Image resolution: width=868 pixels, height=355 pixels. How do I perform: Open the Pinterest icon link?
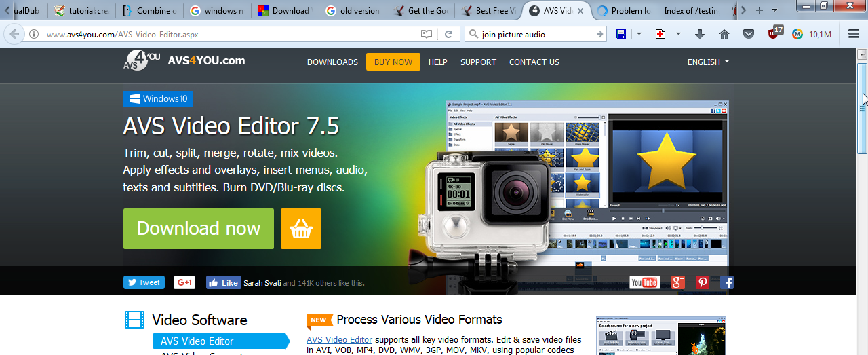point(703,282)
